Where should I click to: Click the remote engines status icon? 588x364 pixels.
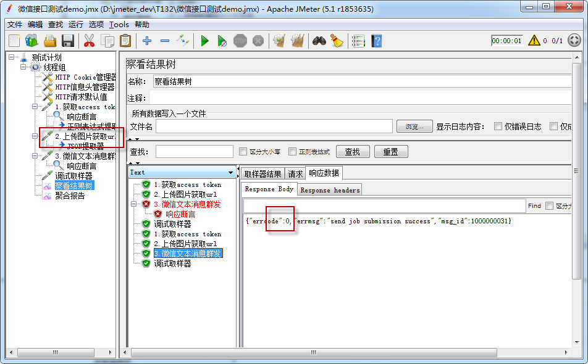tap(574, 40)
